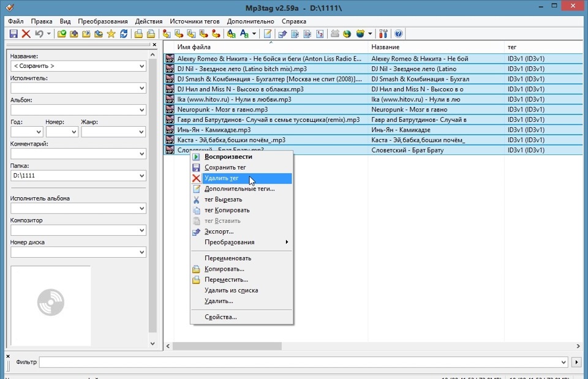
Task: Open the tag sources dropdown arrow
Action: coord(370,34)
